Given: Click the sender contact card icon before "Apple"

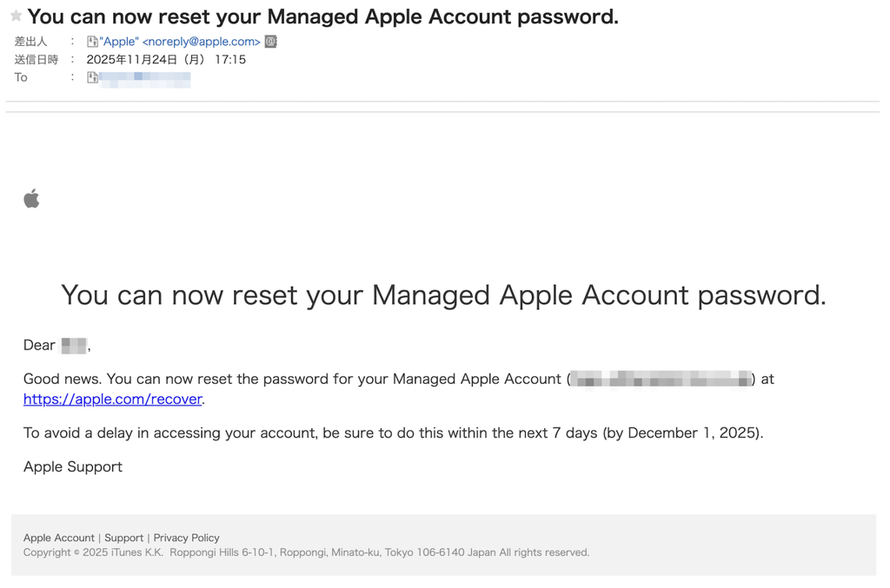Looking at the screenshot, I should (92, 42).
